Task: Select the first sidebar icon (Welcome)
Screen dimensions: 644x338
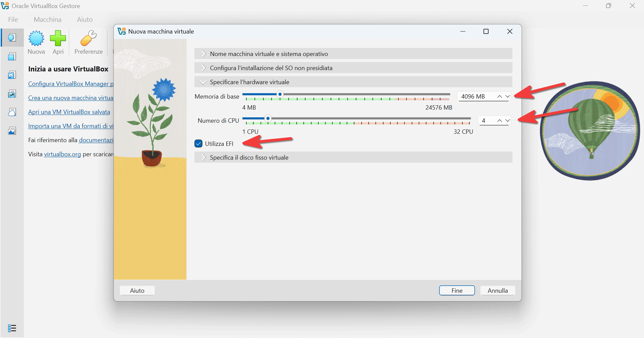Action: point(12,38)
